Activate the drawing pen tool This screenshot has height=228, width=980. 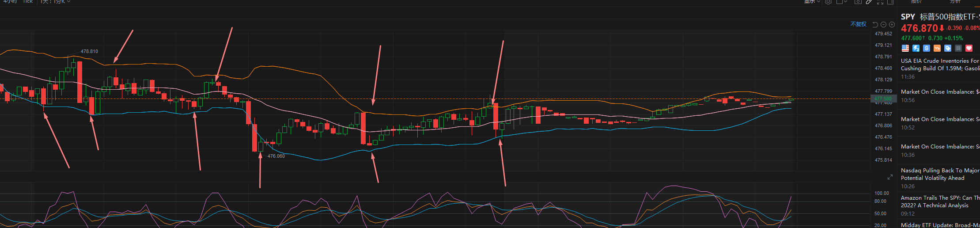869,2
